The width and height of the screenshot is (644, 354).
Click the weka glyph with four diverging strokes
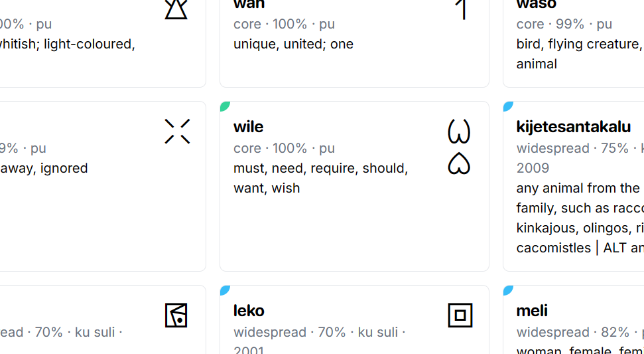(x=177, y=132)
